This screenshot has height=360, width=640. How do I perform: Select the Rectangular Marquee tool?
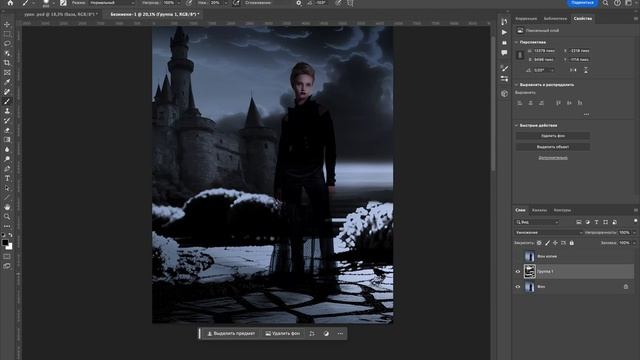point(7,34)
